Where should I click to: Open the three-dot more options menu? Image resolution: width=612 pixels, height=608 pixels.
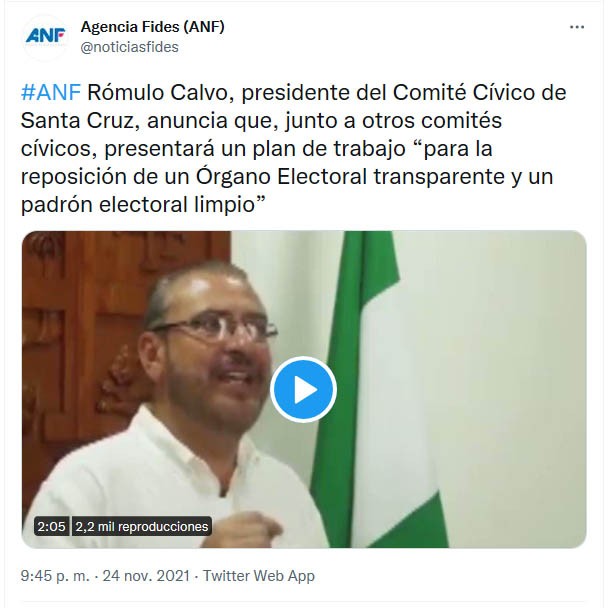(x=576, y=27)
